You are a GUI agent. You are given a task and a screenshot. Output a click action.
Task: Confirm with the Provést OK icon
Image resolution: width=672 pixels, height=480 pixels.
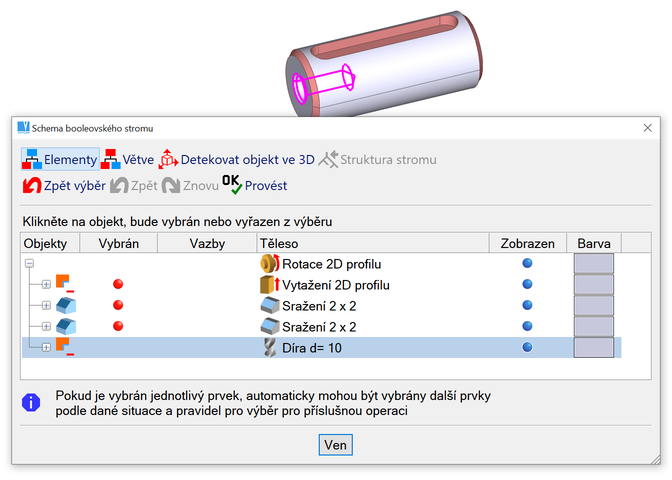[x=231, y=185]
